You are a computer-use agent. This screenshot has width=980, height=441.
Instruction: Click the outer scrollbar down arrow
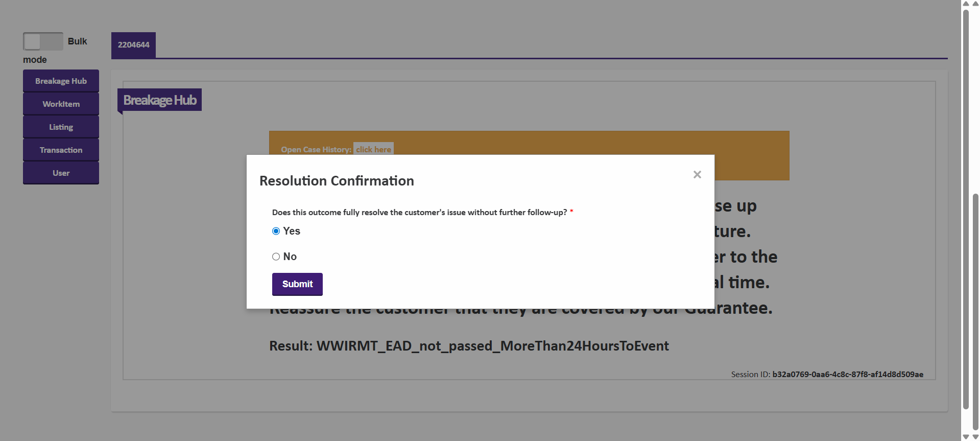tap(975, 437)
